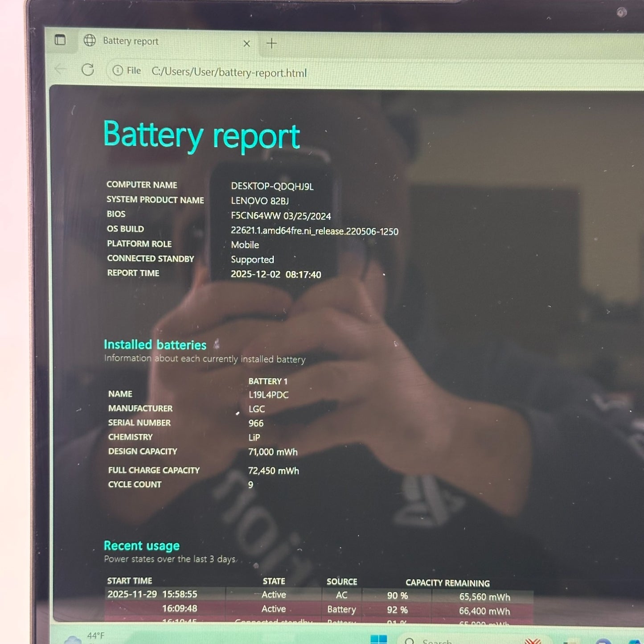Click the site info icon beside File
This screenshot has width=644, height=644.
coord(118,70)
